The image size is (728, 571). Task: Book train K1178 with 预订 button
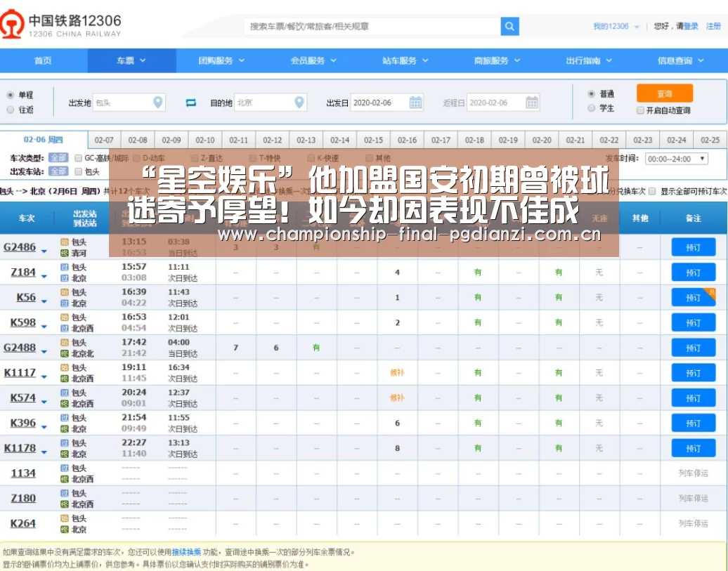point(693,449)
